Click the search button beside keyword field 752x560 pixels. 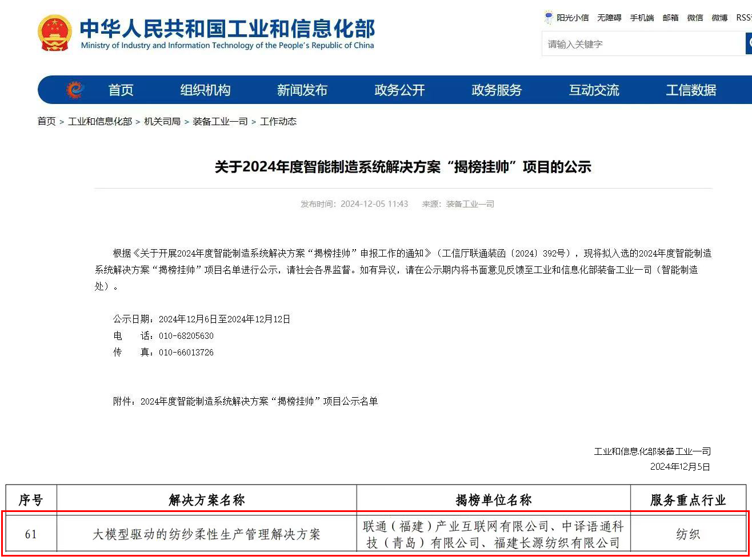point(749,43)
